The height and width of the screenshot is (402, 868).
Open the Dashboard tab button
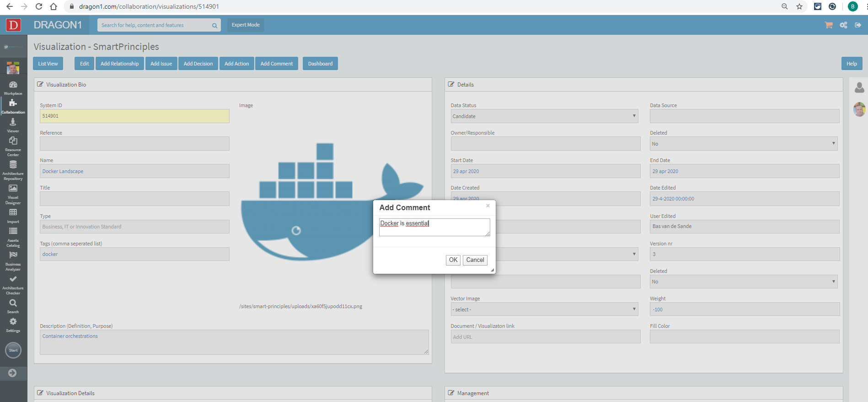(320, 64)
